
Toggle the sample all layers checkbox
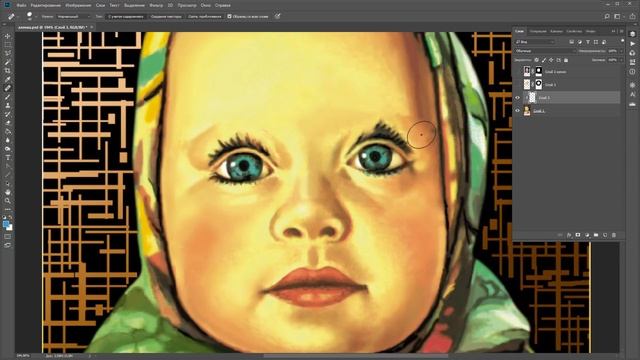coord(229,16)
